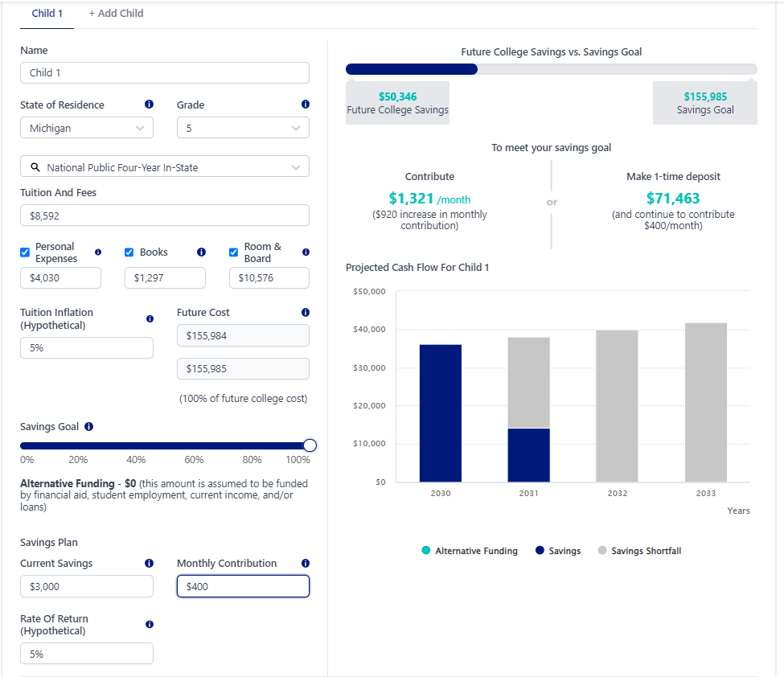Click the + Add Child tab
784x677 pixels.
116,14
